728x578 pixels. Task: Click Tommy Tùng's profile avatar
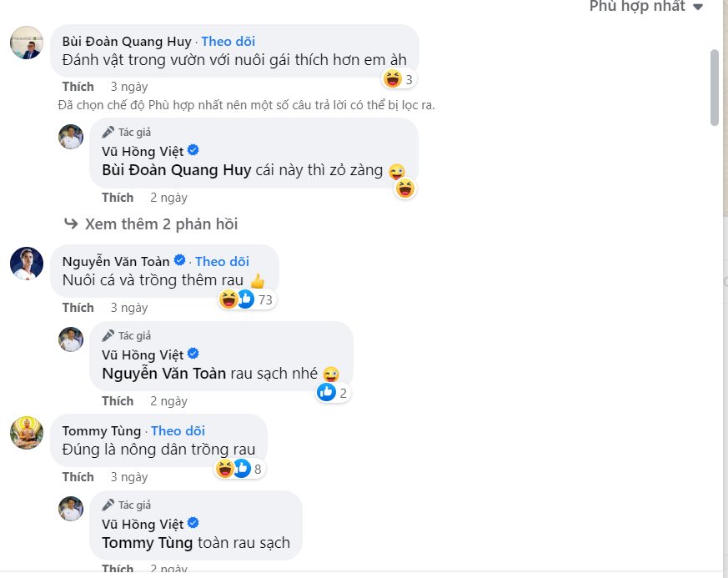[27, 433]
